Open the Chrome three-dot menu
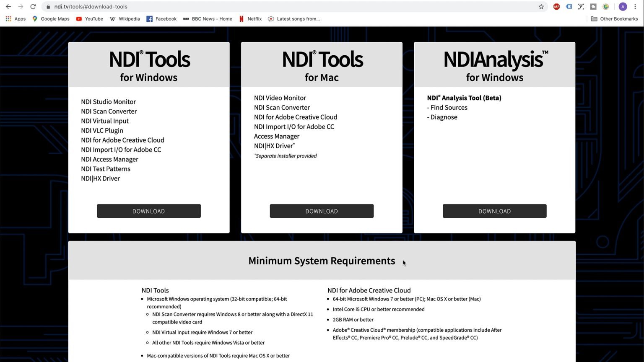 coord(636,7)
